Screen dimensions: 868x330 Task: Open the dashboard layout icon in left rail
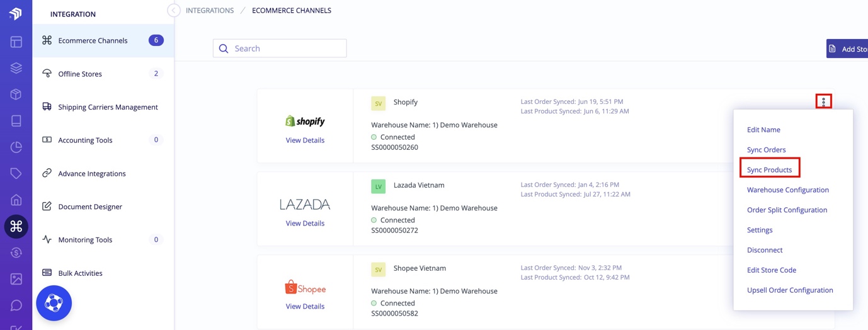point(16,42)
